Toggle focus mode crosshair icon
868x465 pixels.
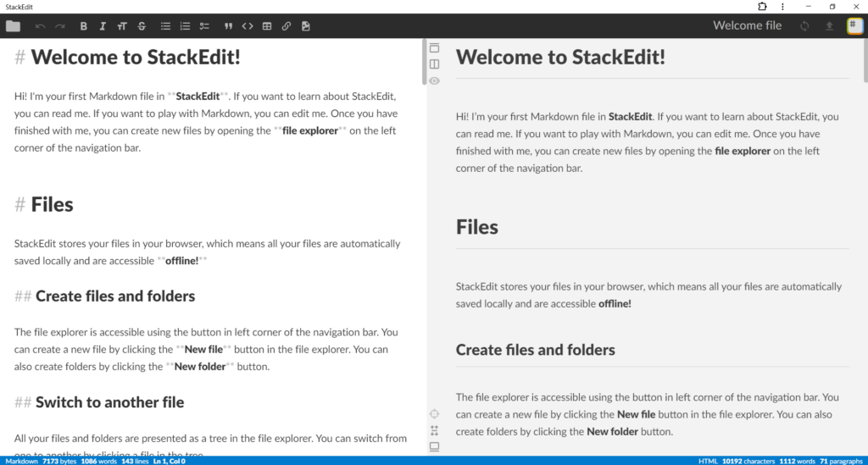[435, 413]
